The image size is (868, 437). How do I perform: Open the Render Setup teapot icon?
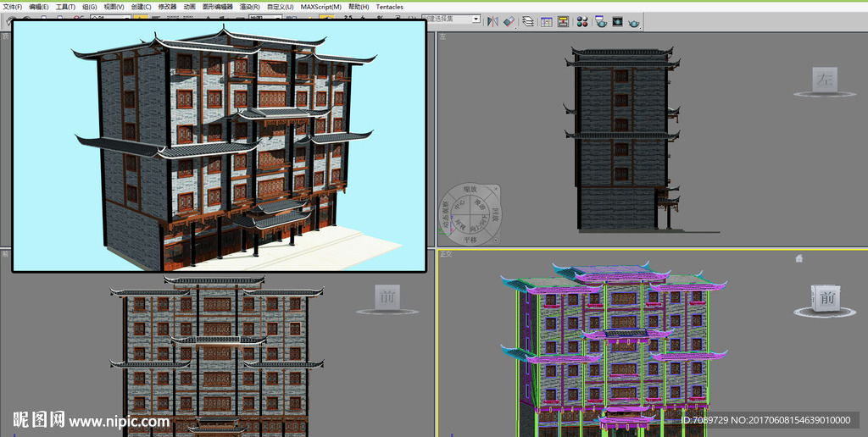[x=600, y=21]
